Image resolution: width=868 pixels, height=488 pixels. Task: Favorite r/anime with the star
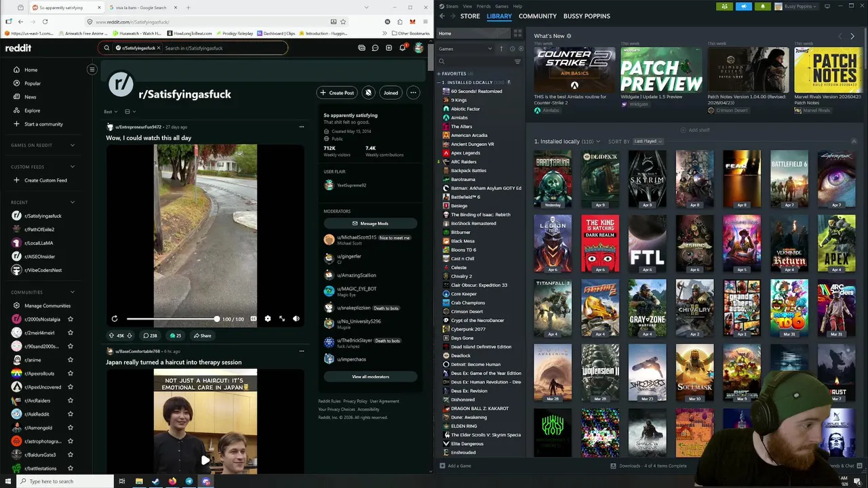71,360
